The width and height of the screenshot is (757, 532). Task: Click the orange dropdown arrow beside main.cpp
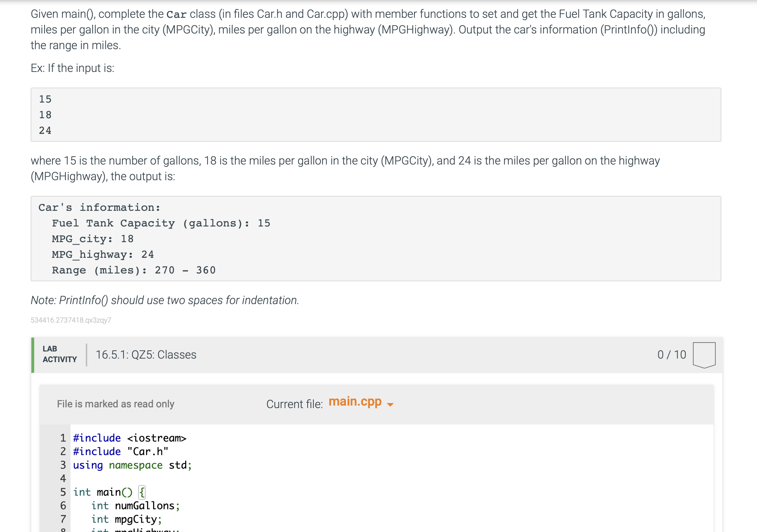(390, 405)
